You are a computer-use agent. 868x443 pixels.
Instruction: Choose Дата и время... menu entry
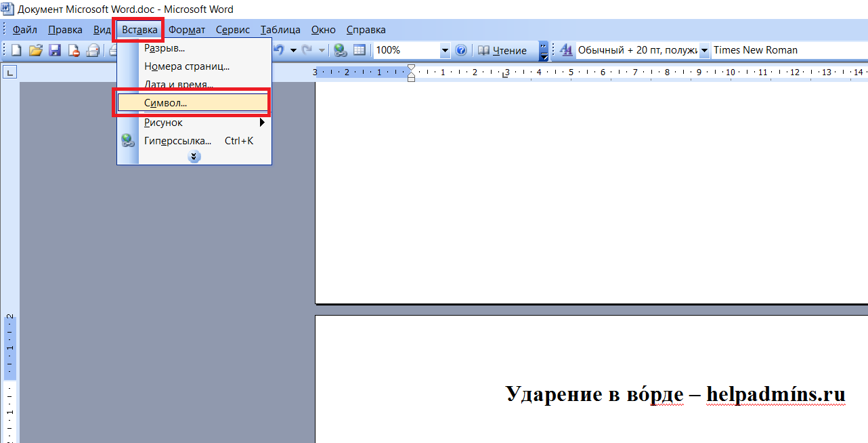point(194,85)
